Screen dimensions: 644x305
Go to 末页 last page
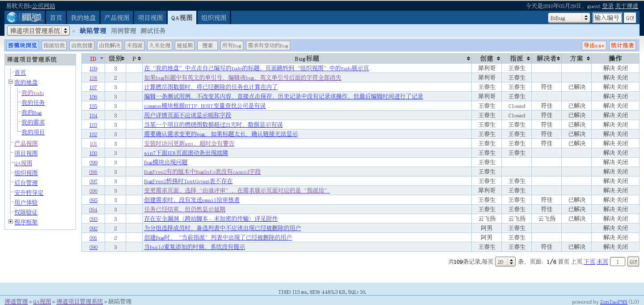pyautogui.click(x=602, y=262)
